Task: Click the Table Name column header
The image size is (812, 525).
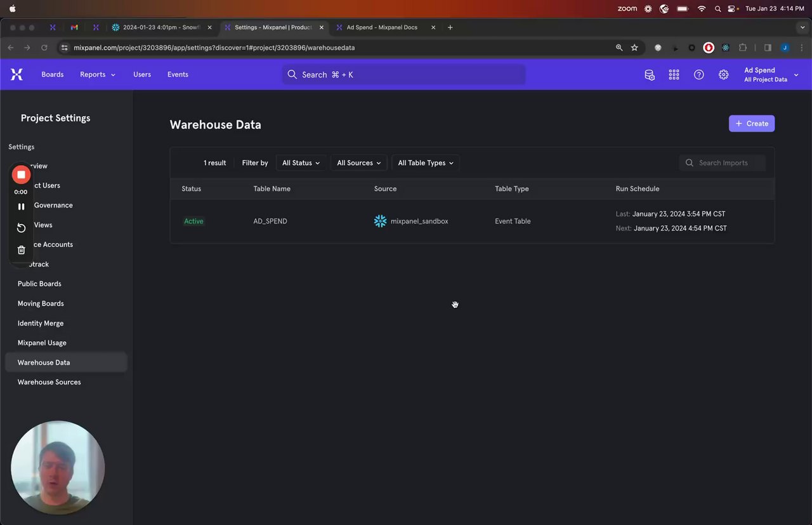Action: (272, 189)
